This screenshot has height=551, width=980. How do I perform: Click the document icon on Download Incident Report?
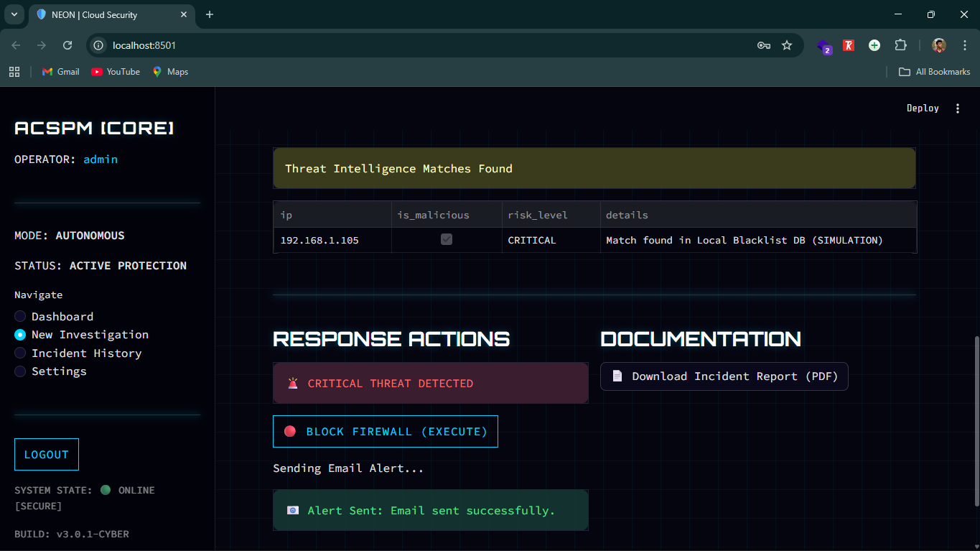[617, 376]
